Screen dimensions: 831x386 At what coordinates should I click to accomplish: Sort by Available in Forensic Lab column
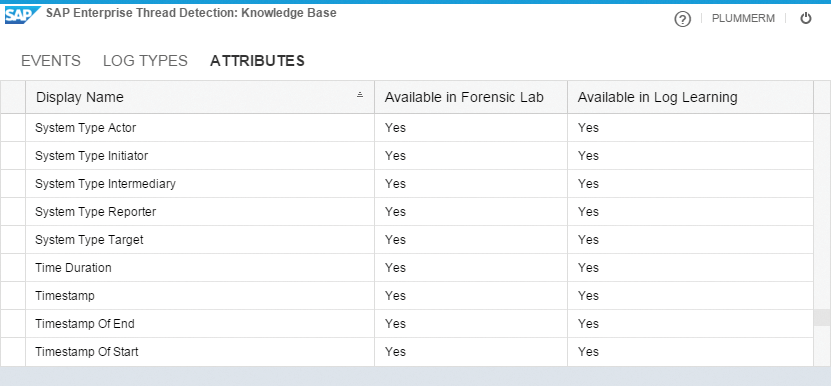(x=471, y=98)
